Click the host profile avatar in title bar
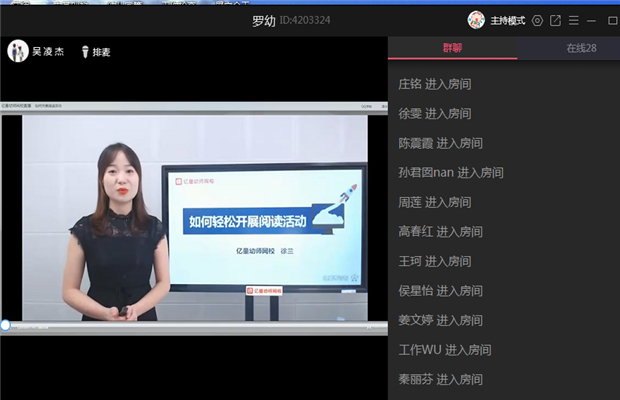 (477, 20)
